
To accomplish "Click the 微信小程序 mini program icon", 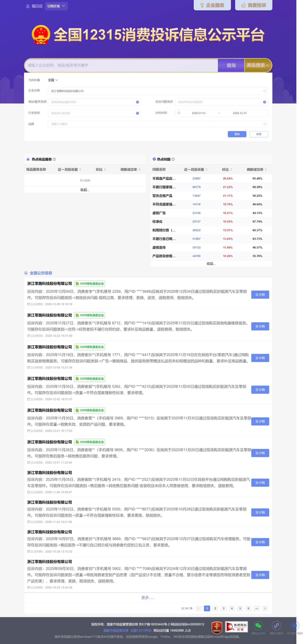I will click(x=276, y=625).
